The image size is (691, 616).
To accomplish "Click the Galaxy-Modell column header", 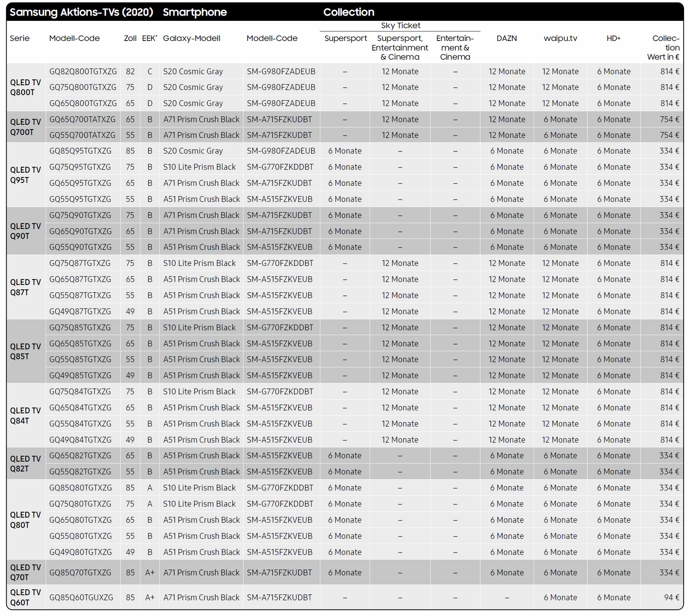I will pos(192,38).
